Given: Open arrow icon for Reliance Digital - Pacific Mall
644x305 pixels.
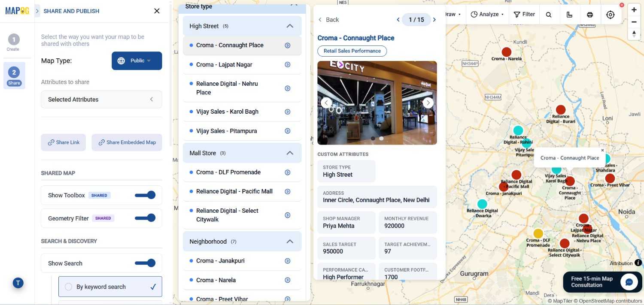Looking at the screenshot, I should [x=288, y=192].
